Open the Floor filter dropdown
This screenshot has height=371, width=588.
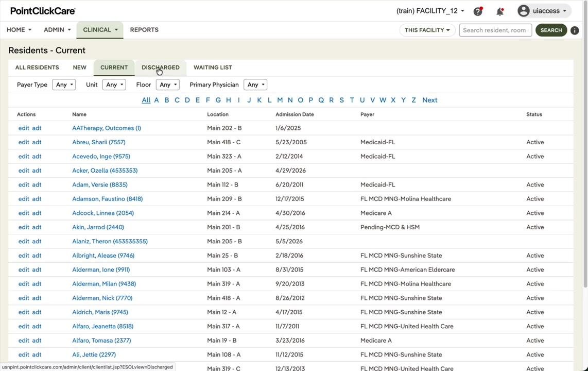pos(168,85)
